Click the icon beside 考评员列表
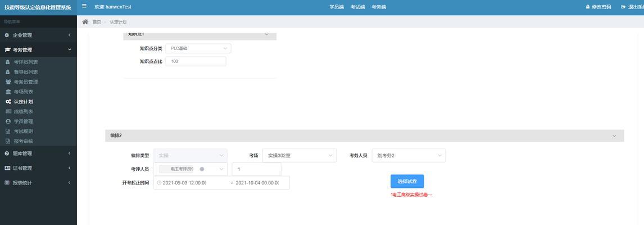 coord(8,62)
